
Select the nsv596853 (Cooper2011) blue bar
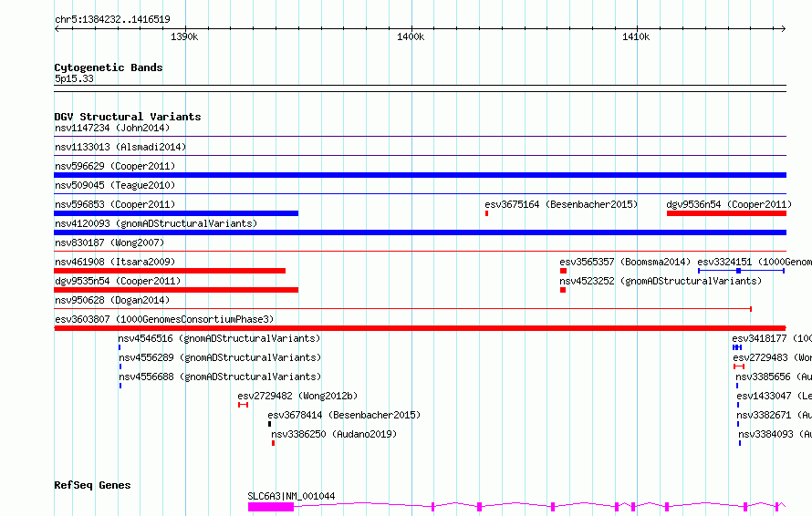[176, 213]
